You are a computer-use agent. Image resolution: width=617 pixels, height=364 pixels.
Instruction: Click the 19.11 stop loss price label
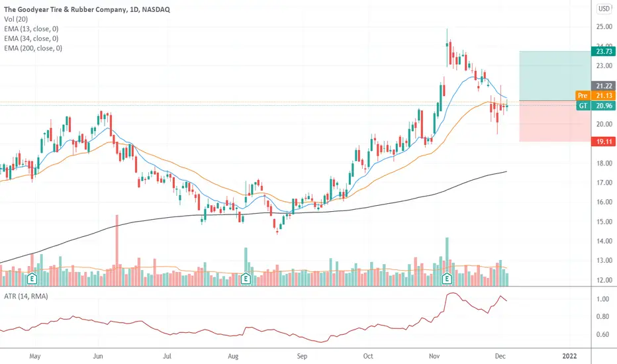click(603, 142)
